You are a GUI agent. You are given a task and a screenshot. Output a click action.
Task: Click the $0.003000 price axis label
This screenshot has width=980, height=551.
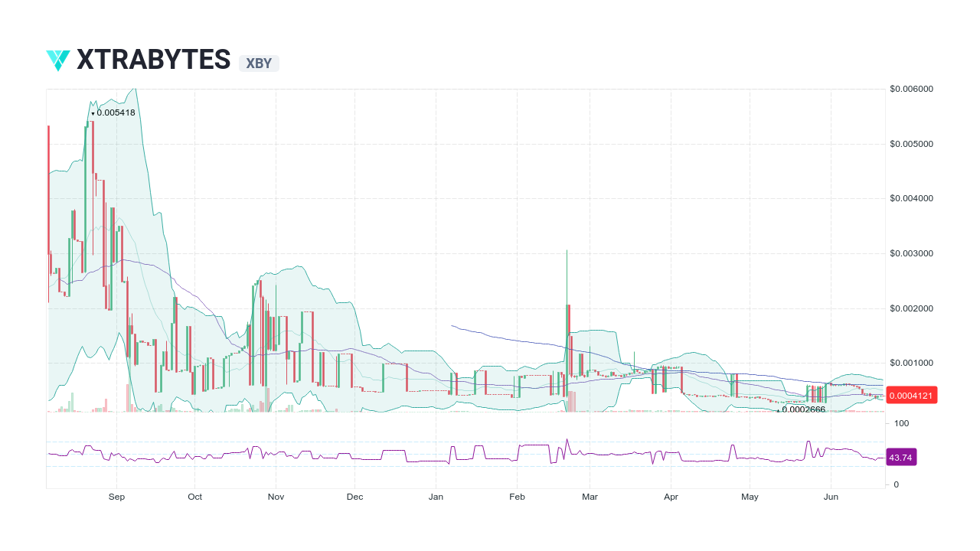point(911,253)
